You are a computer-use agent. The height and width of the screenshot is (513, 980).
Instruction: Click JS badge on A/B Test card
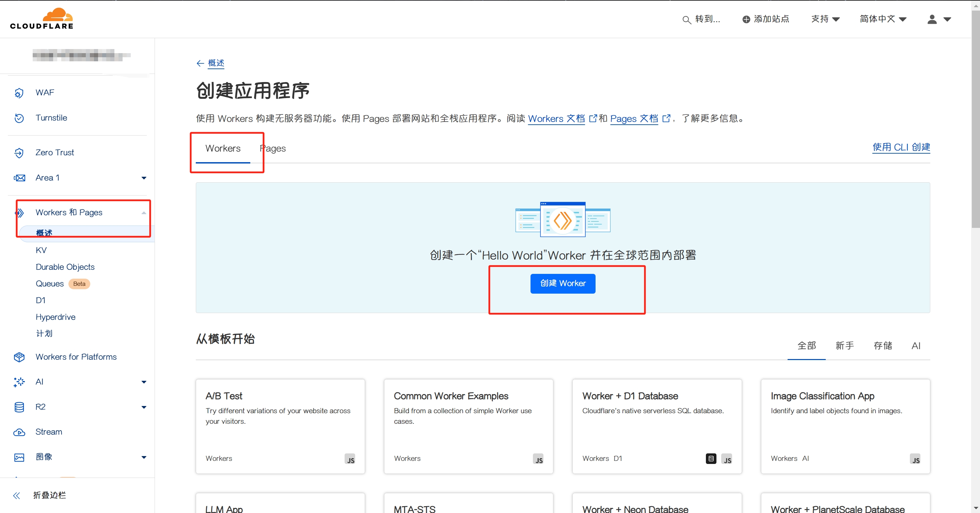click(x=350, y=459)
